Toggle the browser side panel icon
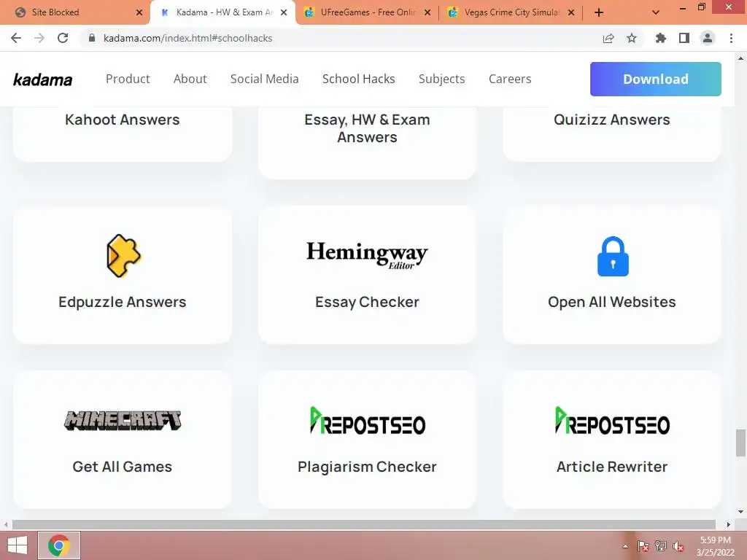The width and height of the screenshot is (747, 560). tap(684, 38)
